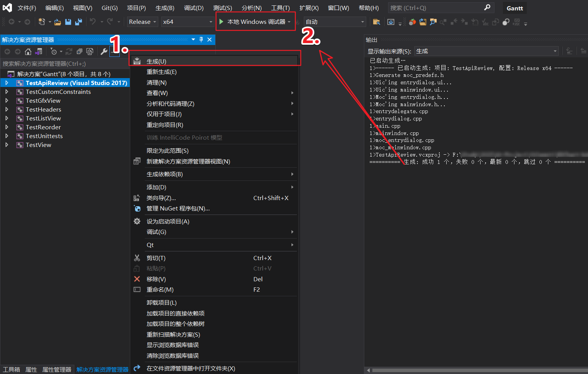Open the 扩展(X) menu

pyautogui.click(x=309, y=8)
